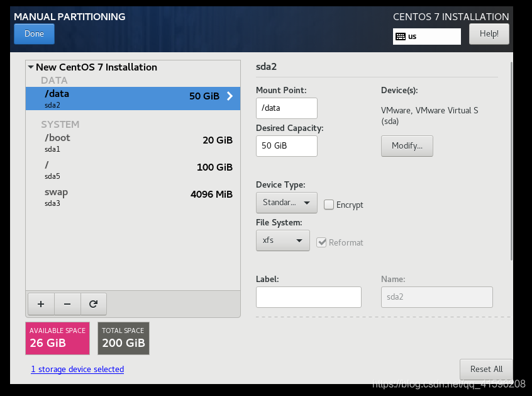Click the Mount Point input field
Image resolution: width=532 pixels, height=396 pixels.
point(286,108)
